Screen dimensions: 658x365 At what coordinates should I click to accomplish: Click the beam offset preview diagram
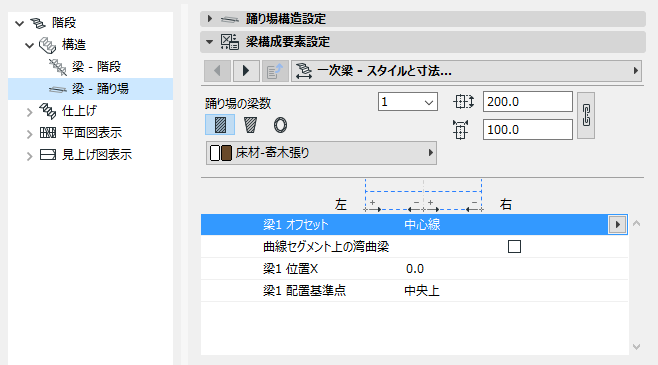point(423,196)
